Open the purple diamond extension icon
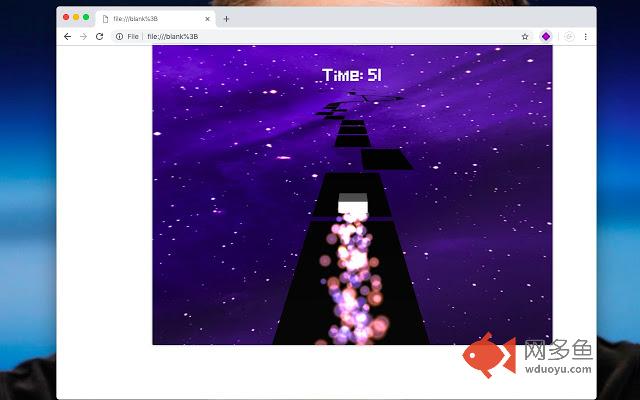 coord(546,37)
